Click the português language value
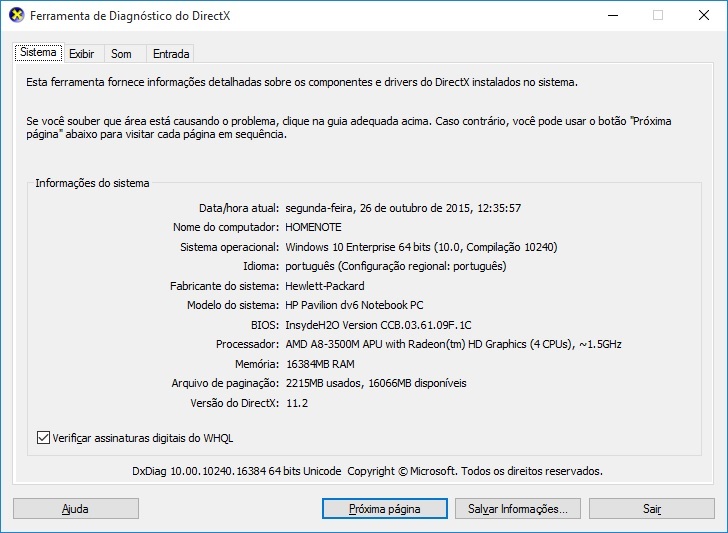This screenshot has width=728, height=533. point(396,266)
